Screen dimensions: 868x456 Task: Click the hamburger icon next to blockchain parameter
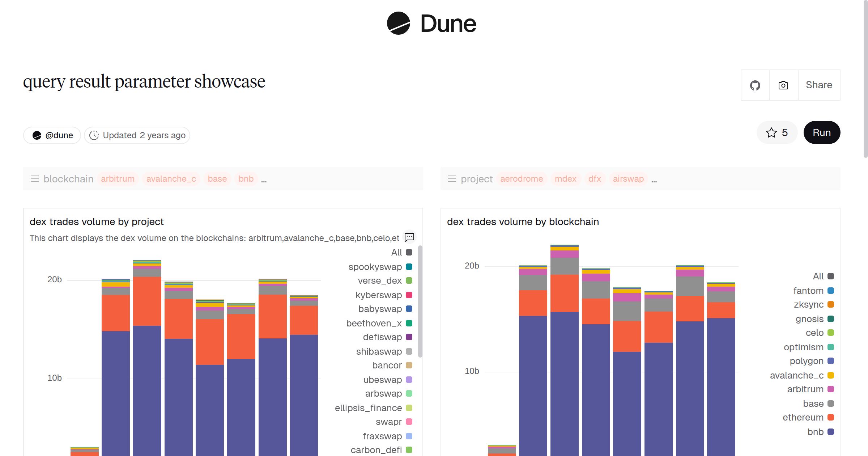point(35,178)
